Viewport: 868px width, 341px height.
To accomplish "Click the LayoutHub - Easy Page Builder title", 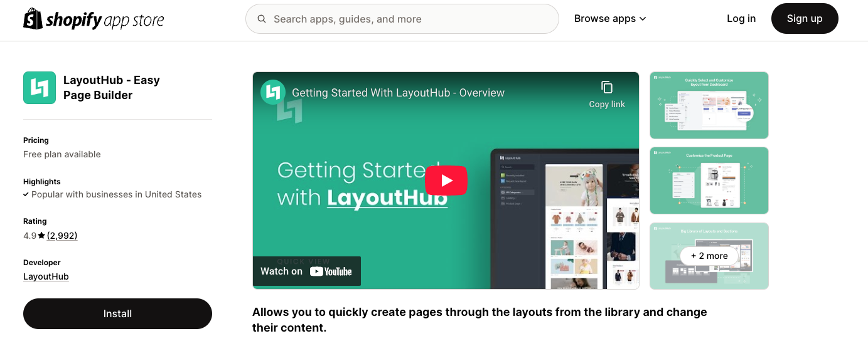I will [x=112, y=88].
